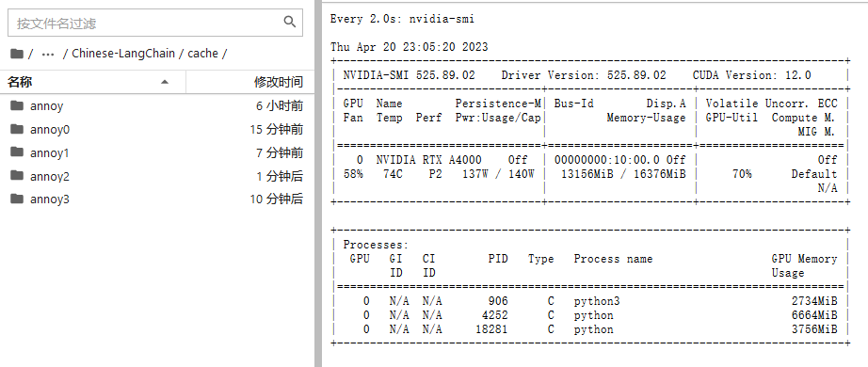
Task: Click memory usage '13156MiB / 16376MiB'
Action: coord(623,174)
